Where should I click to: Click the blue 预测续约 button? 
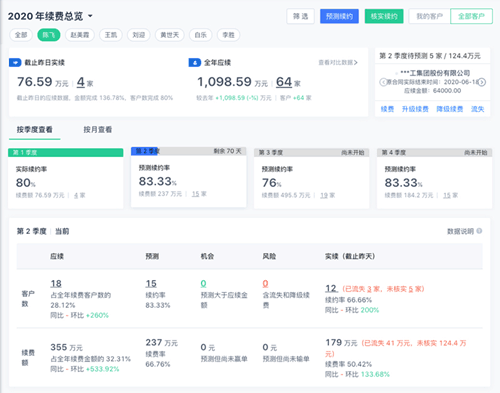point(339,16)
